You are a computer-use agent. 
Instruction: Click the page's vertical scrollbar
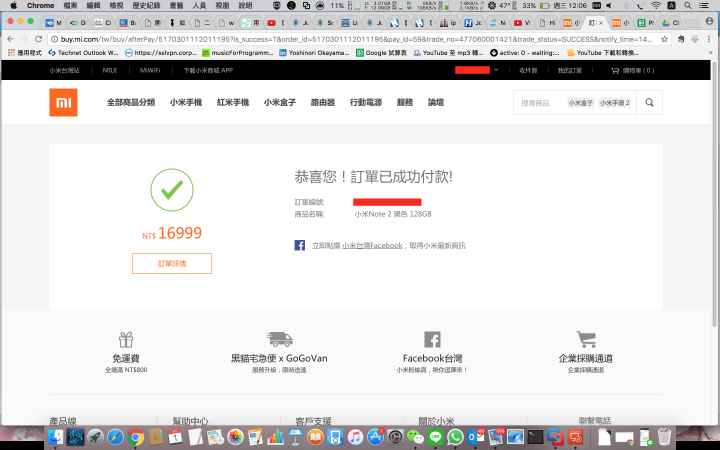(714, 193)
